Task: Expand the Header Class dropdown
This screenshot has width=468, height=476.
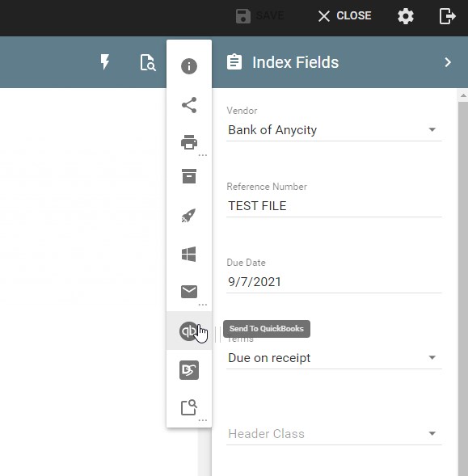Action: pos(334,434)
